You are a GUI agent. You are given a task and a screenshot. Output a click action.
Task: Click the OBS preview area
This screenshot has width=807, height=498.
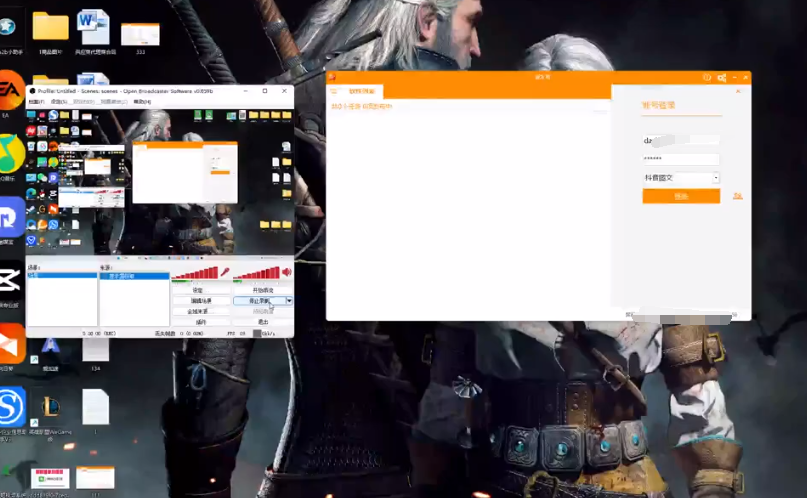[160, 182]
